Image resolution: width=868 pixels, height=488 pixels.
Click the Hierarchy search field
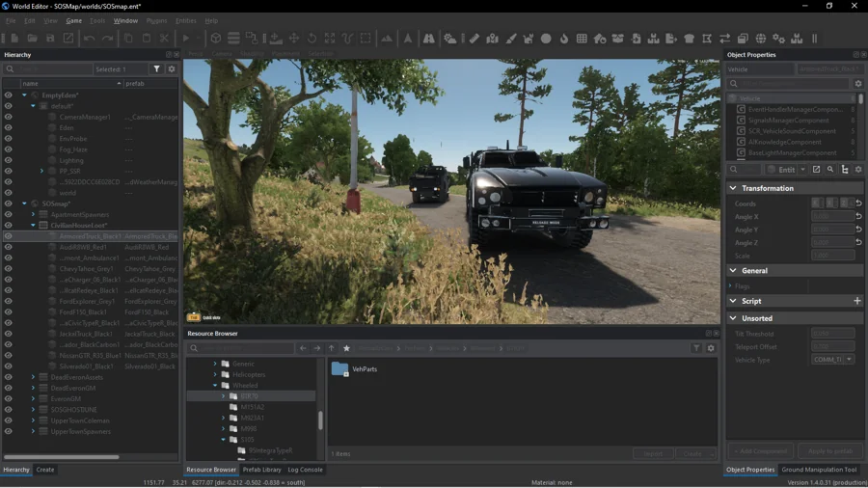tap(48, 69)
